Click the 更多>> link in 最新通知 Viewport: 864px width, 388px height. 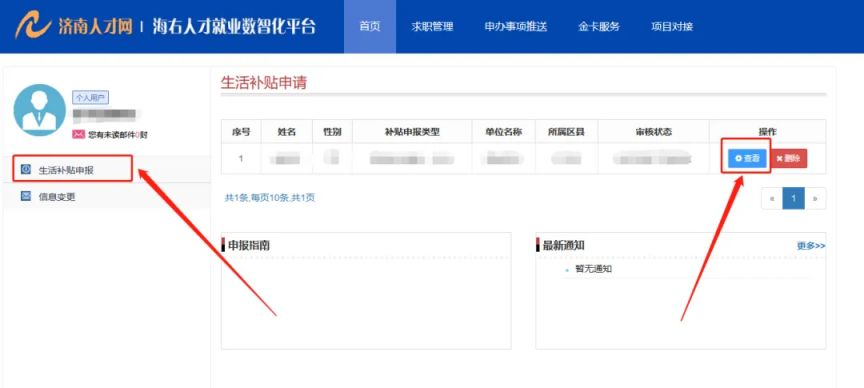811,246
